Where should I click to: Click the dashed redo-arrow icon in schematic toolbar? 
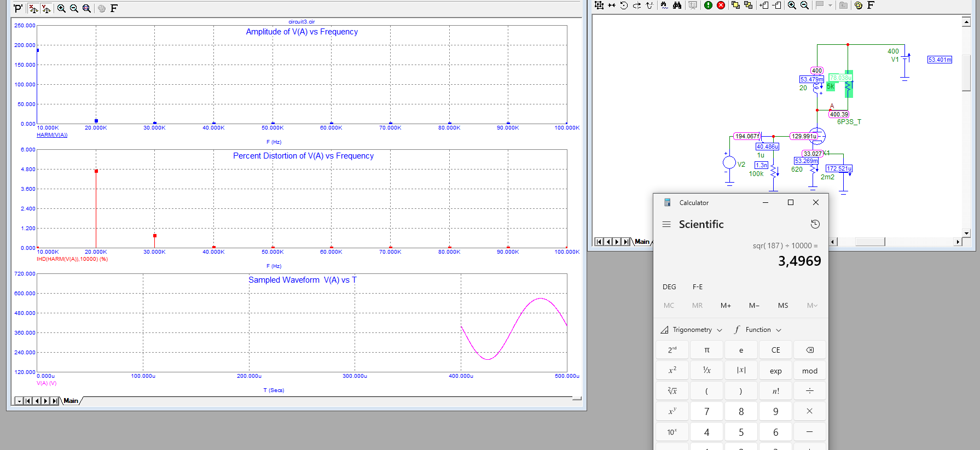click(637, 5)
